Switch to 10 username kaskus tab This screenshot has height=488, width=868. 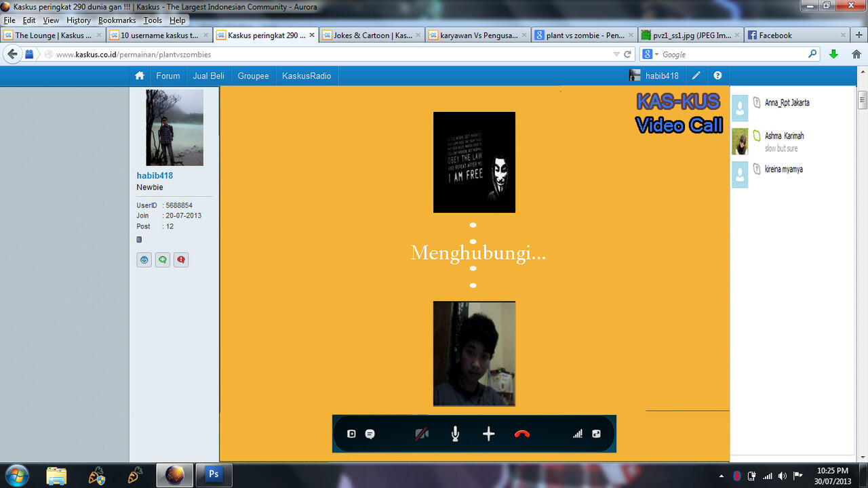[159, 35]
